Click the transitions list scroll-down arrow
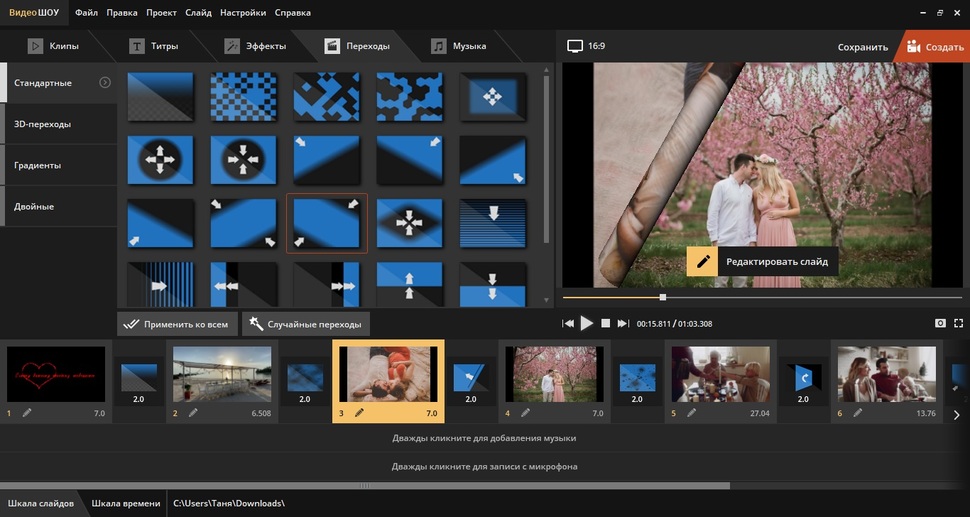This screenshot has height=517, width=970. pos(546,301)
